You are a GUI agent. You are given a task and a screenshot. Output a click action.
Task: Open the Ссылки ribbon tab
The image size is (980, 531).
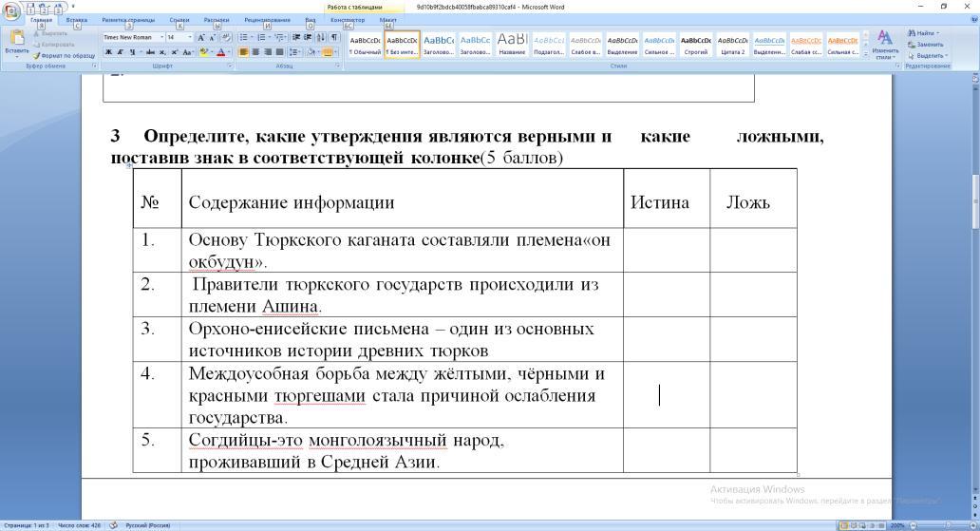pos(179,20)
